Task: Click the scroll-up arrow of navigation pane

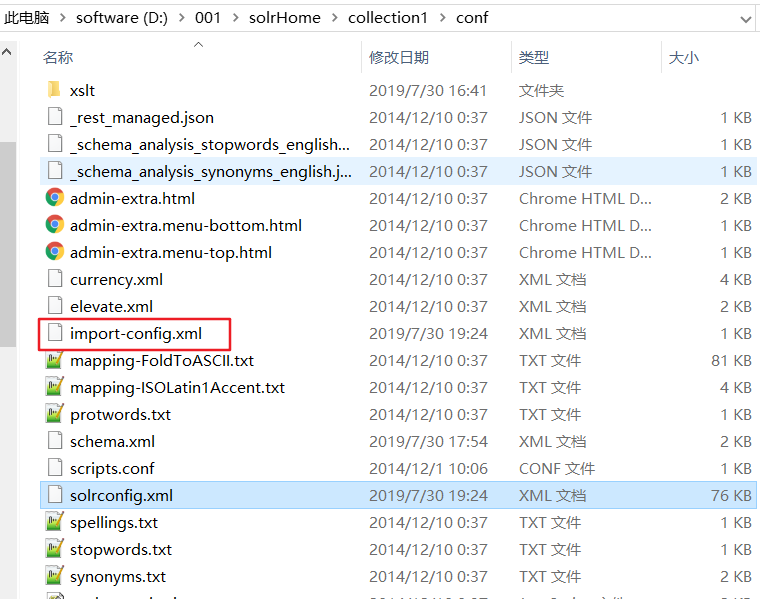Action: click(7, 52)
